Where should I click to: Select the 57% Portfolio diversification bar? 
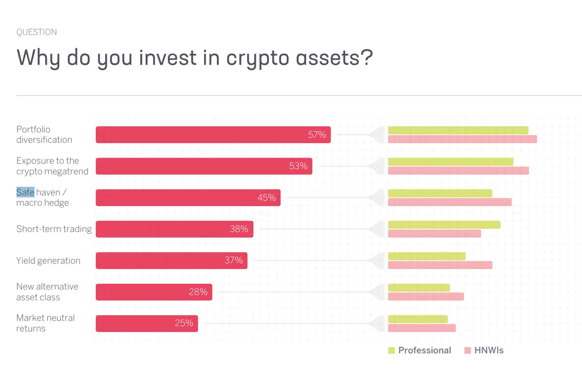pos(213,135)
